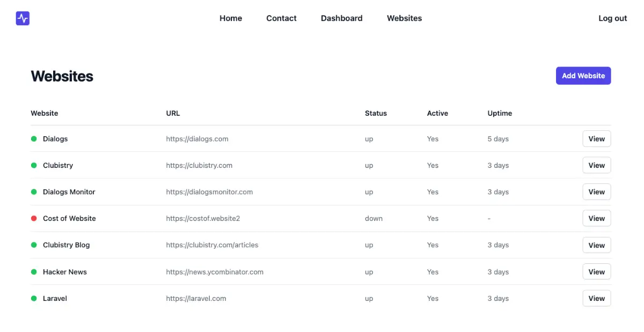Open View for the Clubistry row
Screen dimensions: 644x332
596,165
